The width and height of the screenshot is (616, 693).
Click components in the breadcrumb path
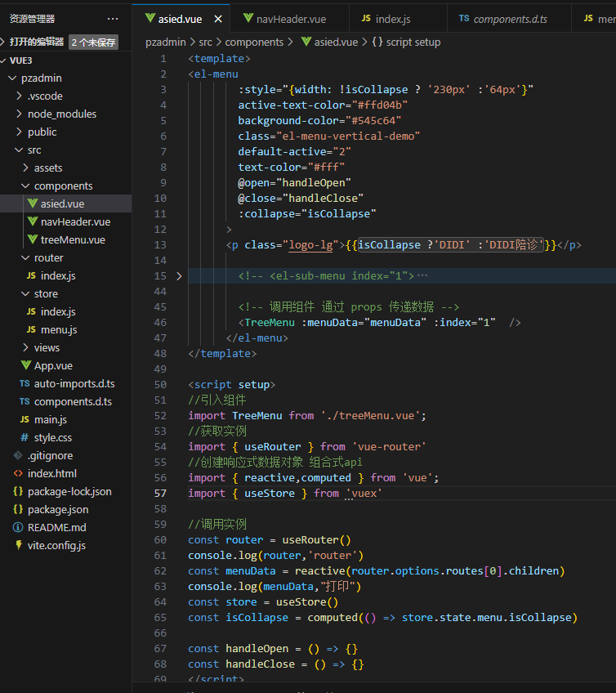click(x=254, y=42)
